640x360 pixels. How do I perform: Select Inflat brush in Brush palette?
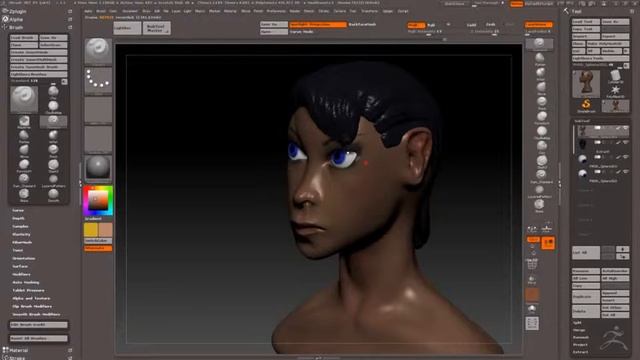pyautogui.click(x=53, y=136)
